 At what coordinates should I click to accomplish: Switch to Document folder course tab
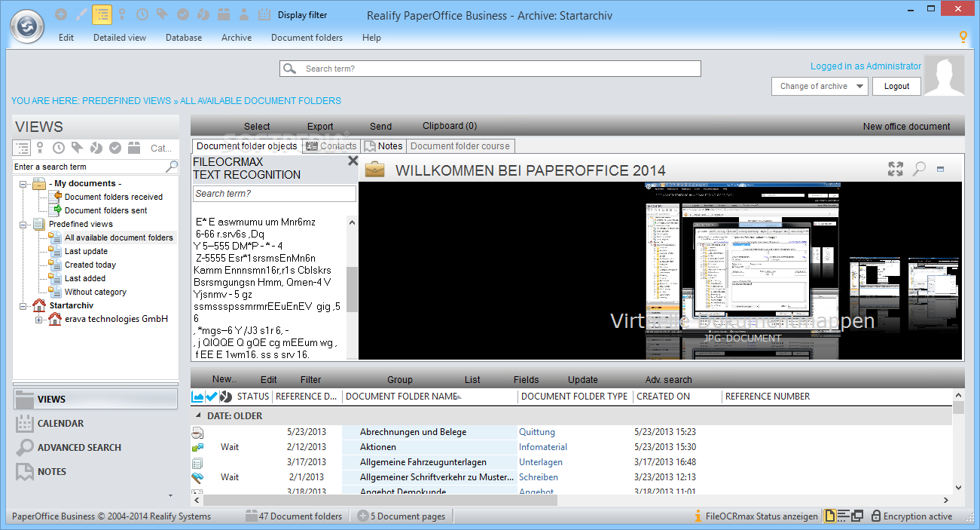point(460,146)
